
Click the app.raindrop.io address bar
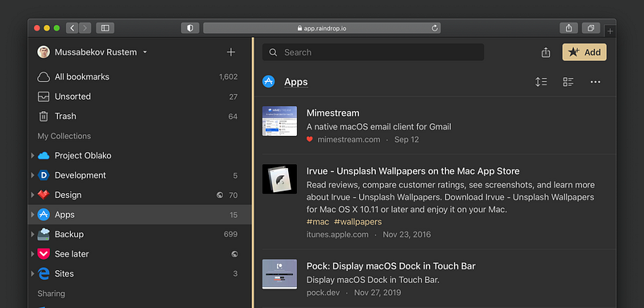[322, 28]
